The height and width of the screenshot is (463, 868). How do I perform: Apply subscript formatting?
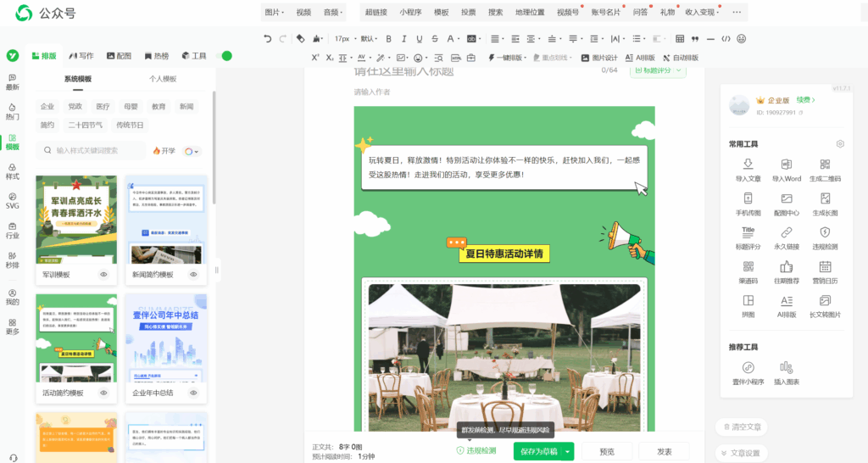pyautogui.click(x=330, y=58)
